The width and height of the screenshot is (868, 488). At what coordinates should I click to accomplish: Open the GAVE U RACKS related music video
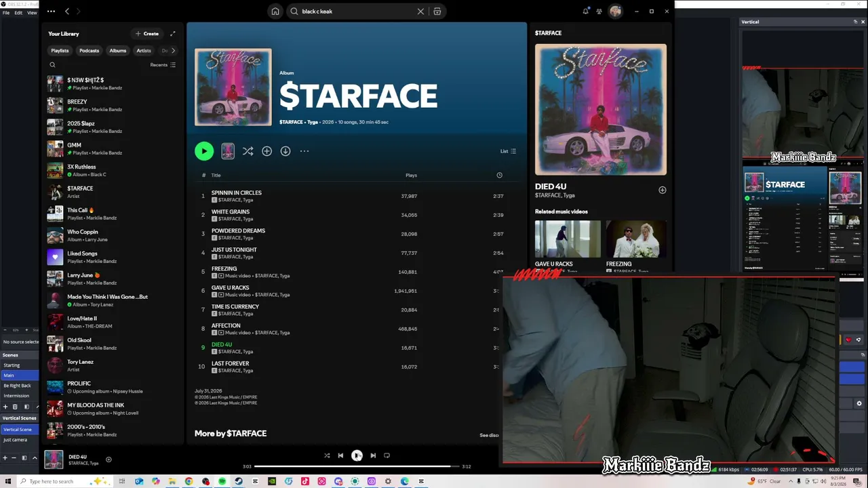(568, 239)
